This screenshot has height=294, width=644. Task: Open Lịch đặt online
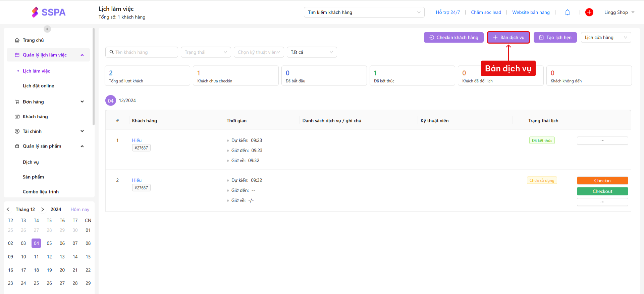[x=38, y=86]
